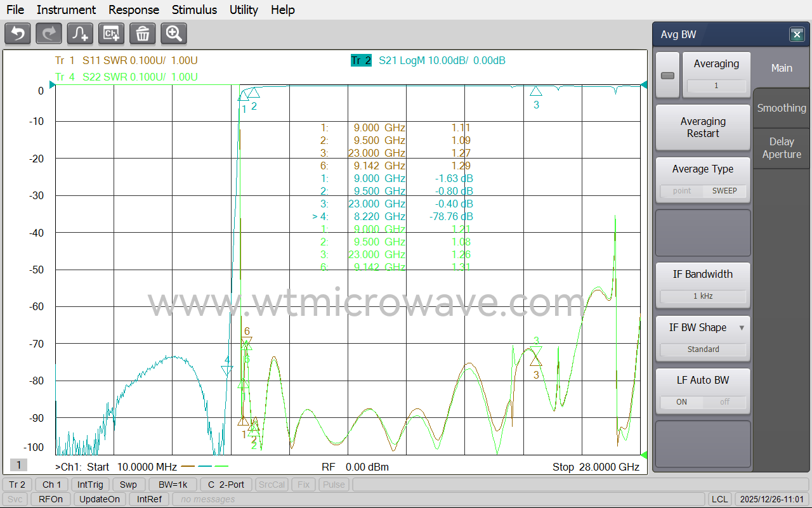
Task: Click the C 2-Port calibration button
Action: (x=226, y=485)
